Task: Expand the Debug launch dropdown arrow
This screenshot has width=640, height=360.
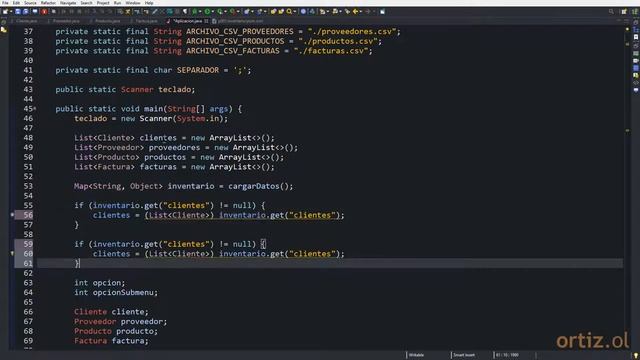Action: tap(200, 11)
